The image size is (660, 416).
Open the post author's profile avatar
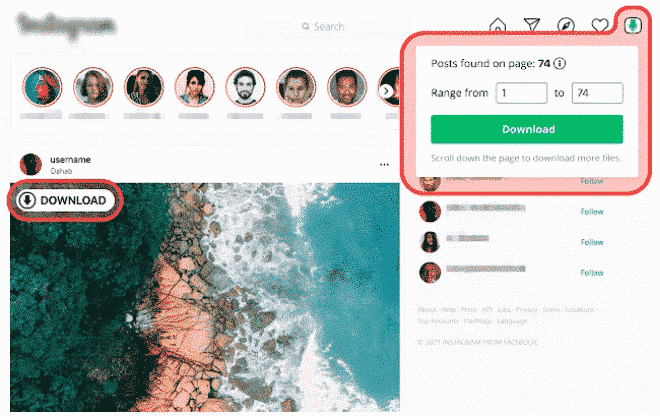(x=31, y=164)
